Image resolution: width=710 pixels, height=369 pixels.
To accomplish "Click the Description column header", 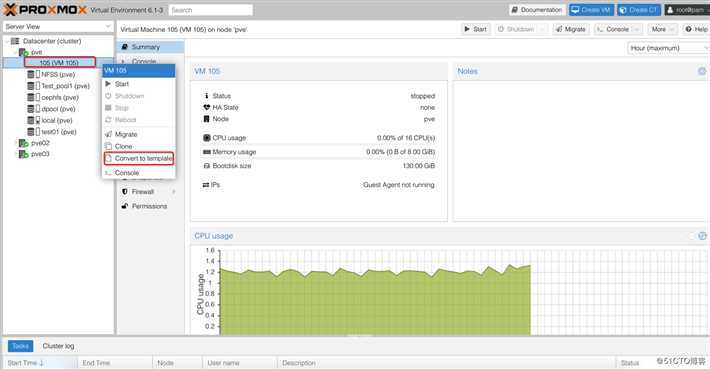I will click(x=446, y=363).
